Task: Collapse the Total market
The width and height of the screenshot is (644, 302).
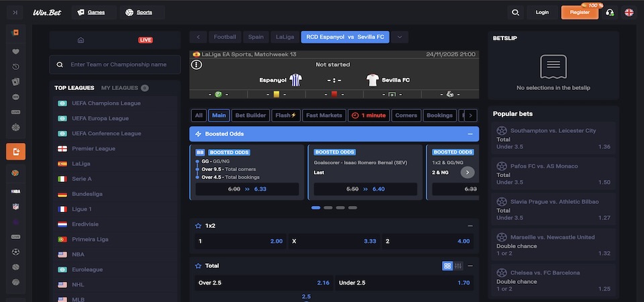Action: point(470,266)
